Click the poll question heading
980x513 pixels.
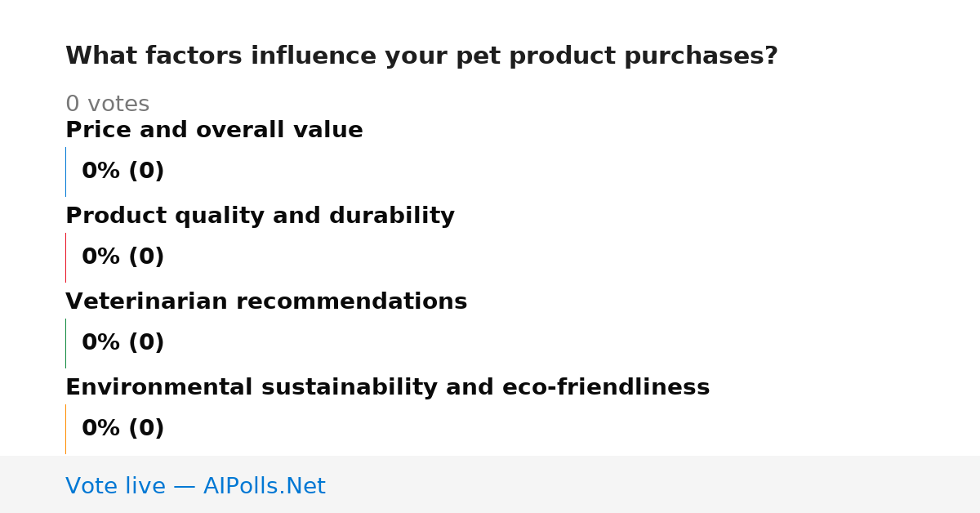pyautogui.click(x=421, y=56)
